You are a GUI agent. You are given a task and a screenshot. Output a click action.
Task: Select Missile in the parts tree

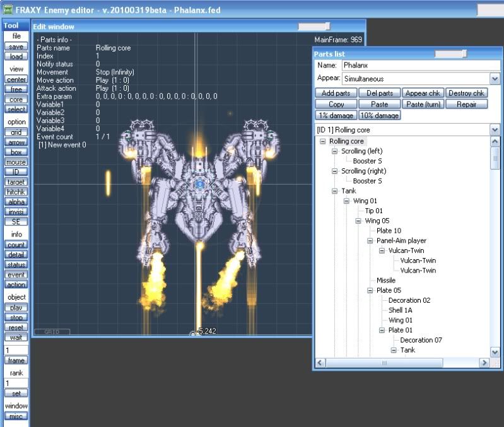pyautogui.click(x=386, y=280)
